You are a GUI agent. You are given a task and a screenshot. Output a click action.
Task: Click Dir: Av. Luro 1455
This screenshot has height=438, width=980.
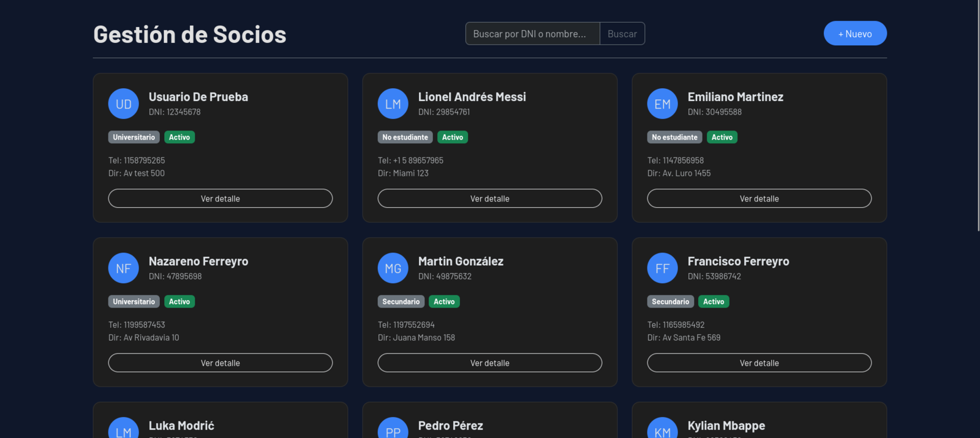coord(679,173)
